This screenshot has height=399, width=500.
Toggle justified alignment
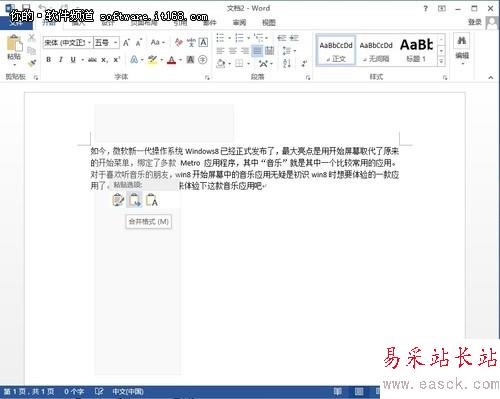(257, 51)
